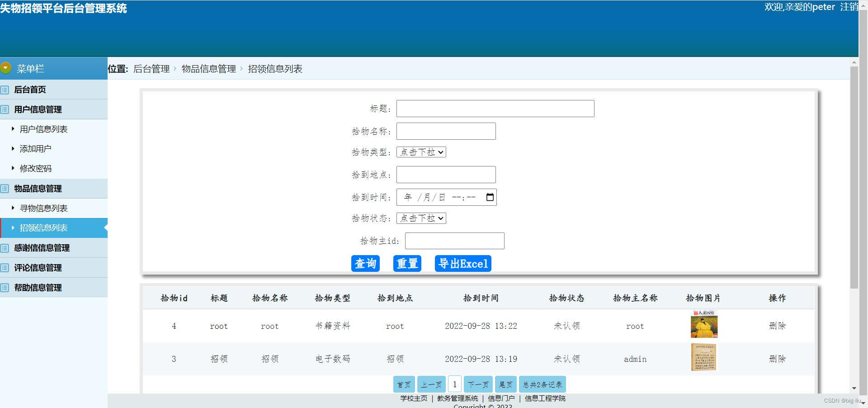Image resolution: width=868 pixels, height=408 pixels.
Task: Click the 招领信息列表 breadcrumb
Action: [x=275, y=69]
